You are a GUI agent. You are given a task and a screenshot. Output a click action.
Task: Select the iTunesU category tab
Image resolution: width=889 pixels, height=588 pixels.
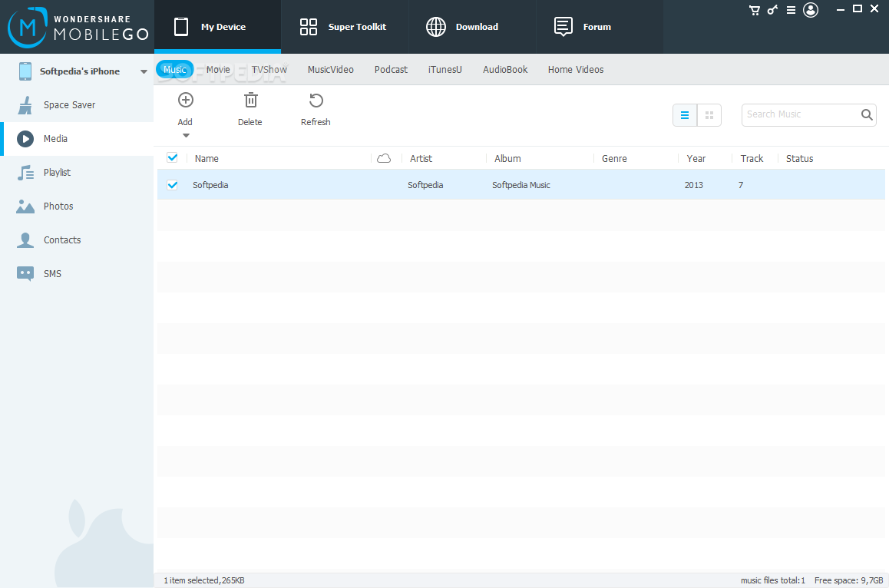click(x=445, y=70)
